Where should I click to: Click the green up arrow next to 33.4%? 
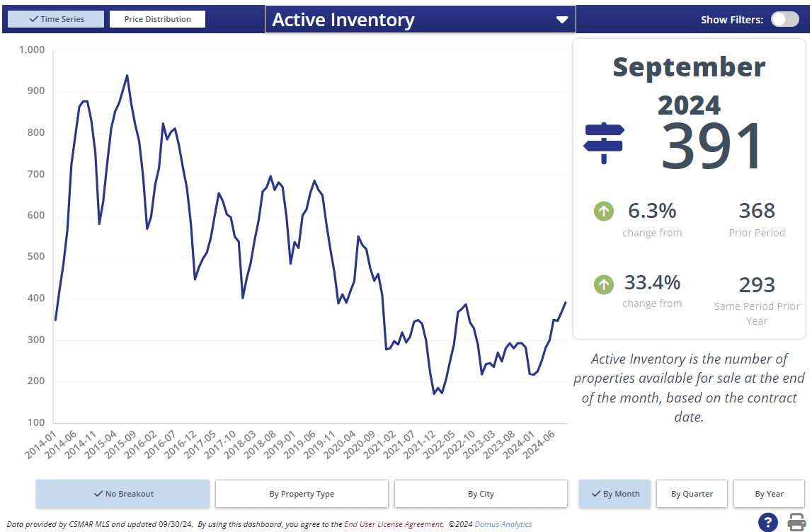(603, 284)
